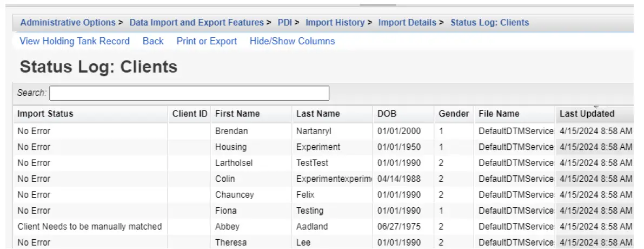Click Status Log: Clients breadcrumb

click(x=489, y=23)
